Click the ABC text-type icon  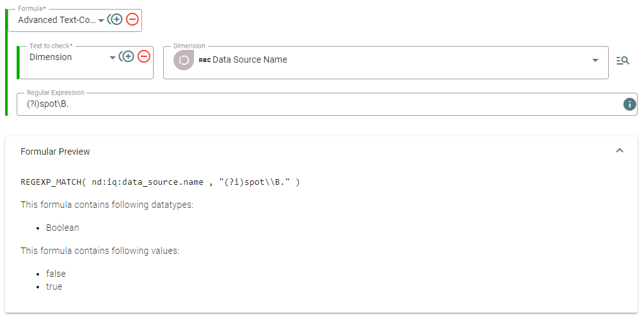pyautogui.click(x=205, y=60)
